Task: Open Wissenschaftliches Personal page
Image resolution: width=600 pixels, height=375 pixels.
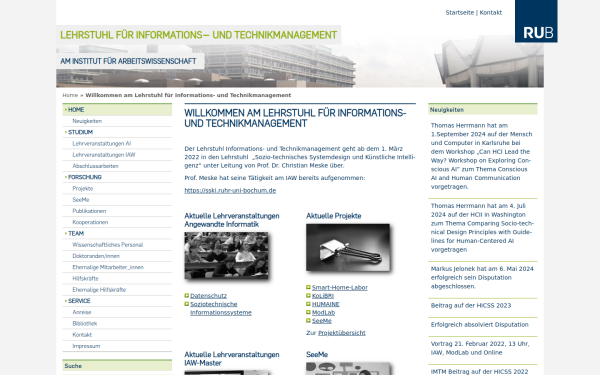Action: click(108, 245)
